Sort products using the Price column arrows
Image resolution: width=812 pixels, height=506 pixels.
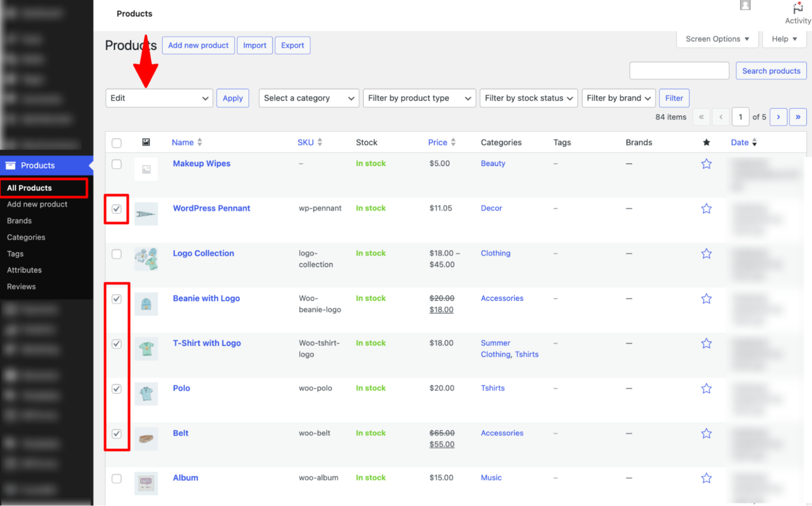point(452,142)
